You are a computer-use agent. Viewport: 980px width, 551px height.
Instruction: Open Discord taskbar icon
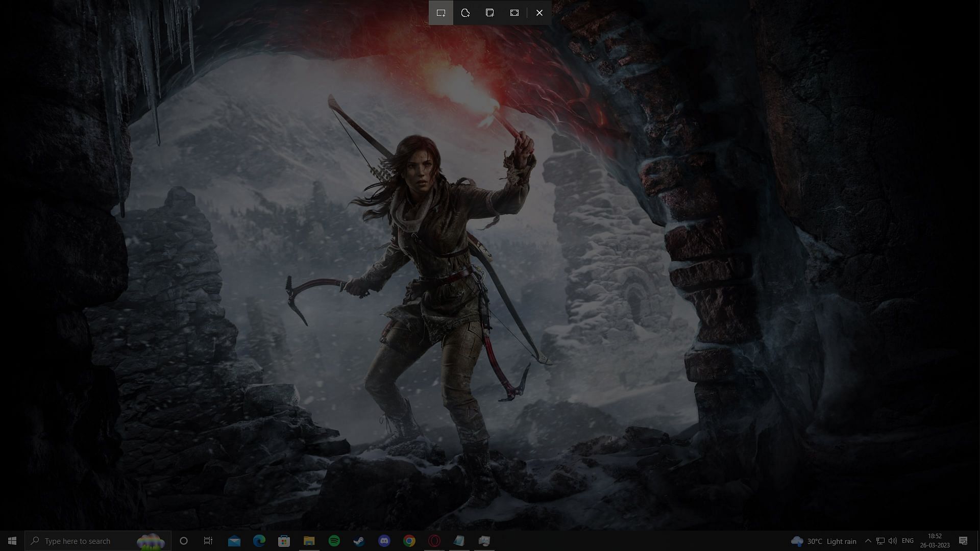(x=384, y=541)
